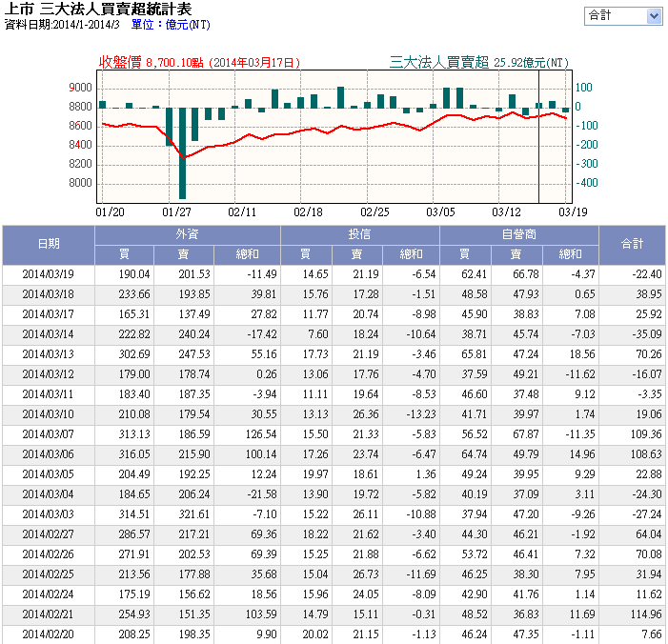Select the 2014/03/07 date cell
The height and width of the screenshot is (644, 668).
[49, 434]
